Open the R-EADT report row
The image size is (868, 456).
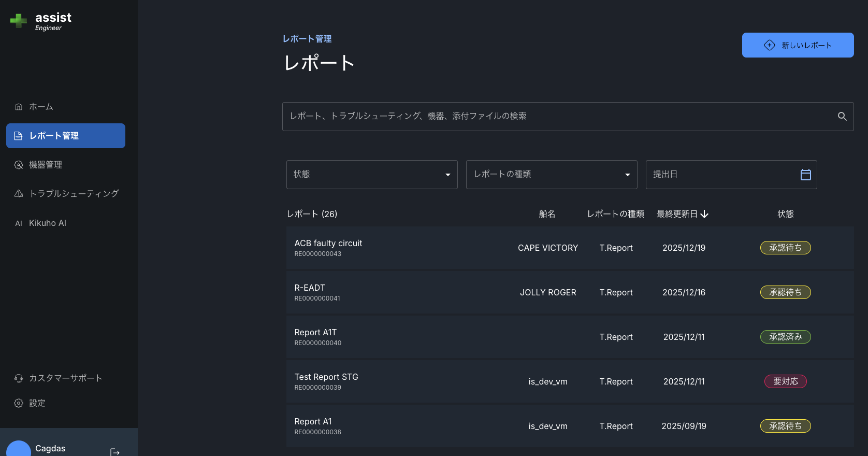[570, 292]
